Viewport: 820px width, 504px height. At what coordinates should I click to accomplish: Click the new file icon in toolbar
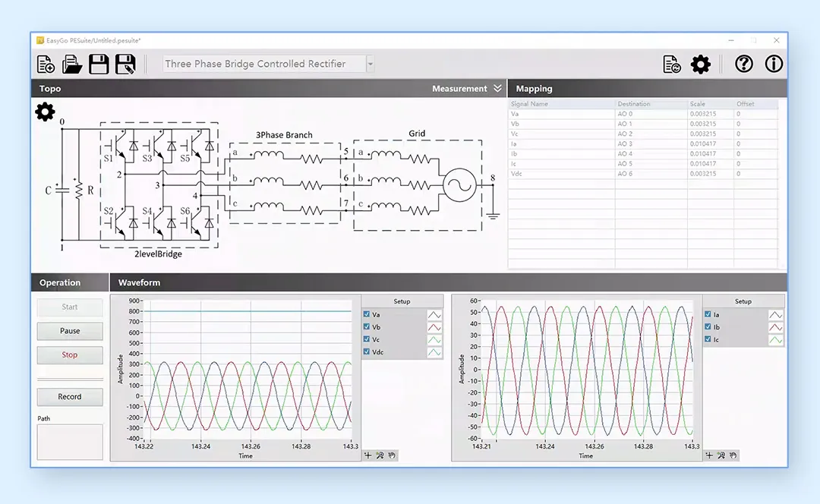point(46,65)
